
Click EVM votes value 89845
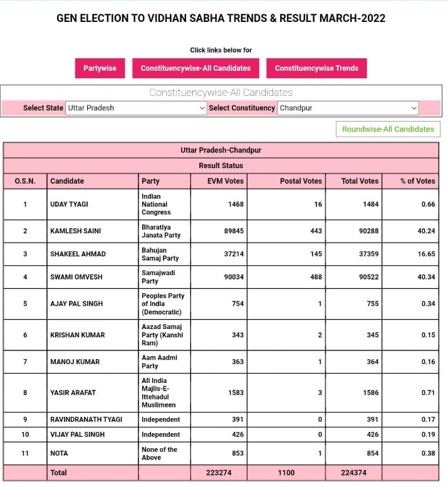[234, 231]
